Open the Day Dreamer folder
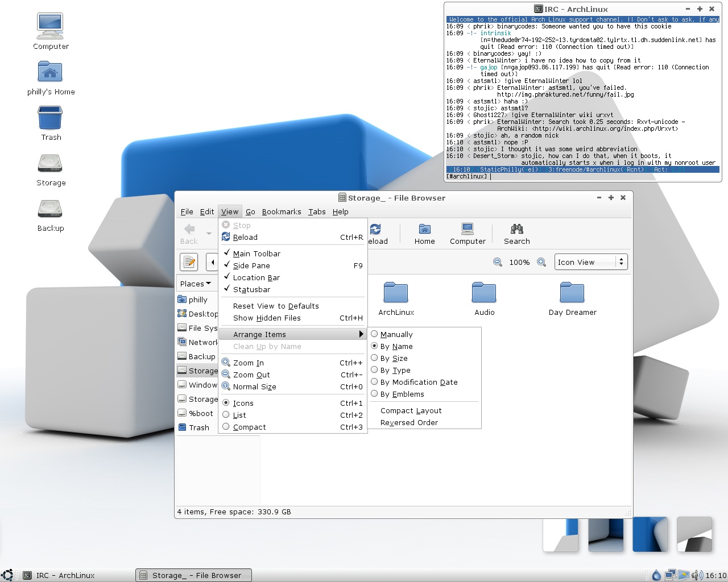Image resolution: width=728 pixels, height=582 pixels. (x=572, y=299)
